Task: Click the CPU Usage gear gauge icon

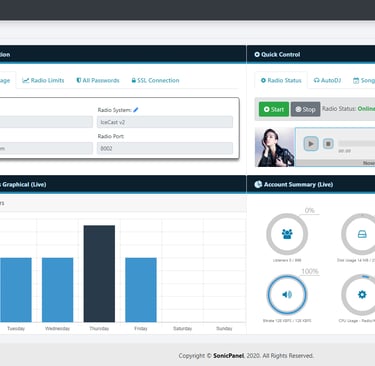Action: click(362, 295)
